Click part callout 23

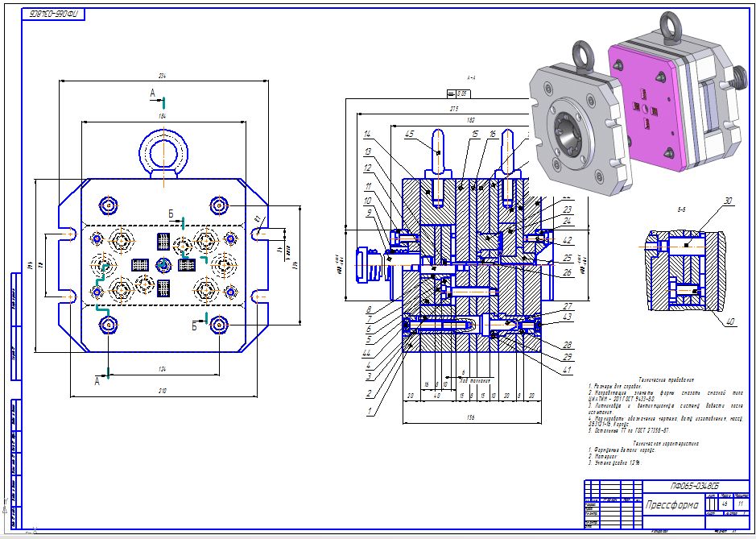point(568,209)
